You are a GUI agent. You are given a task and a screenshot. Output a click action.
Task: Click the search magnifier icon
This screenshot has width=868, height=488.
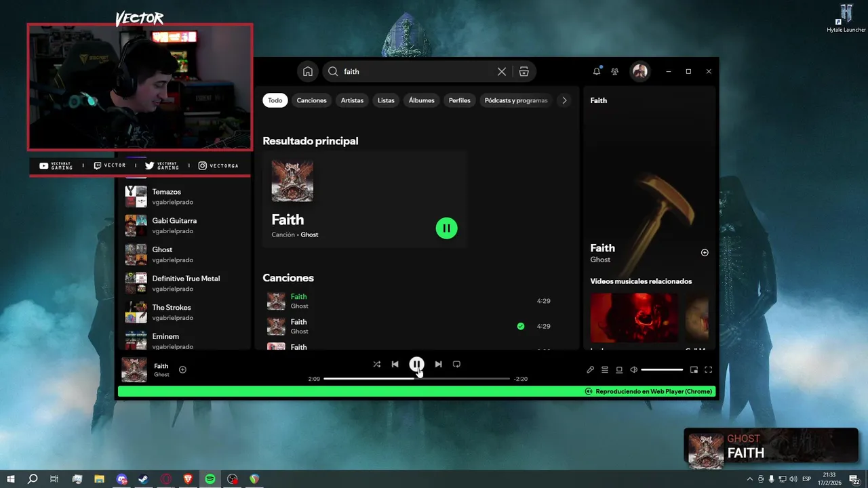[x=333, y=71]
